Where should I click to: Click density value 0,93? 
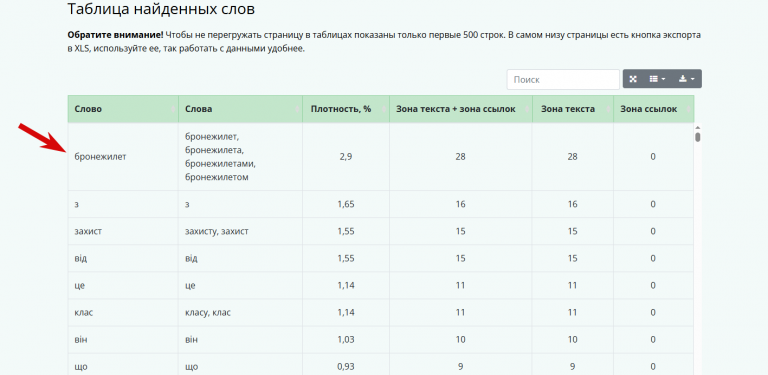pos(346,366)
